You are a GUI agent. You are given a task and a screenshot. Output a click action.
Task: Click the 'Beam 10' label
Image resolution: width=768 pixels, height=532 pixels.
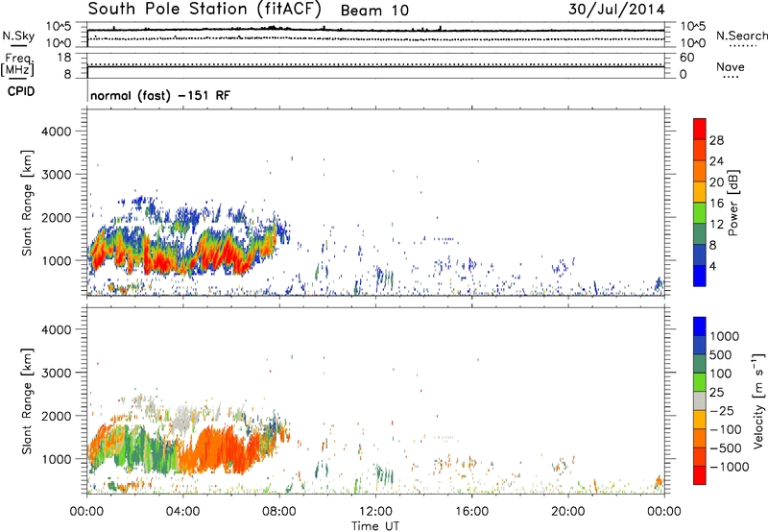(x=374, y=11)
